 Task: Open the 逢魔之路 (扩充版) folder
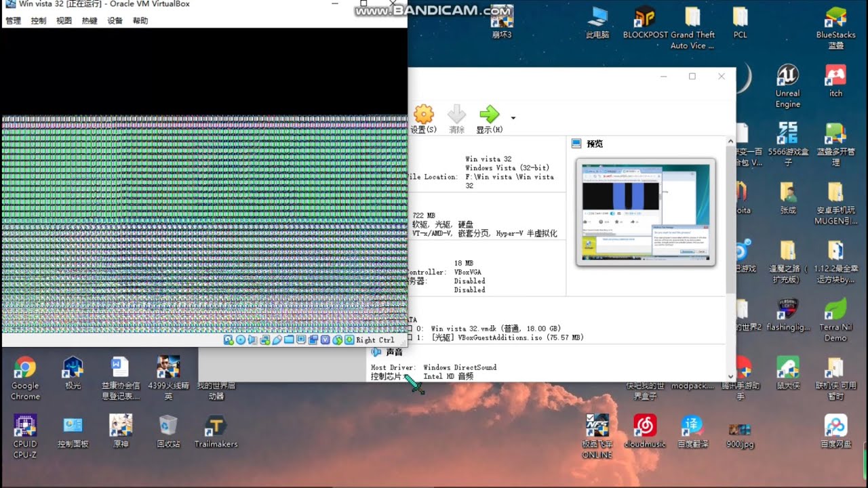(x=787, y=262)
